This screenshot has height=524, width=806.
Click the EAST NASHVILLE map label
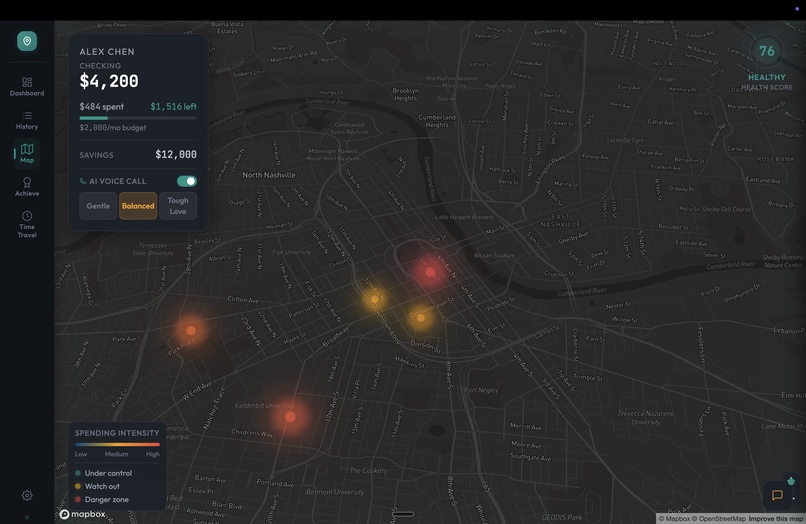[560, 221]
